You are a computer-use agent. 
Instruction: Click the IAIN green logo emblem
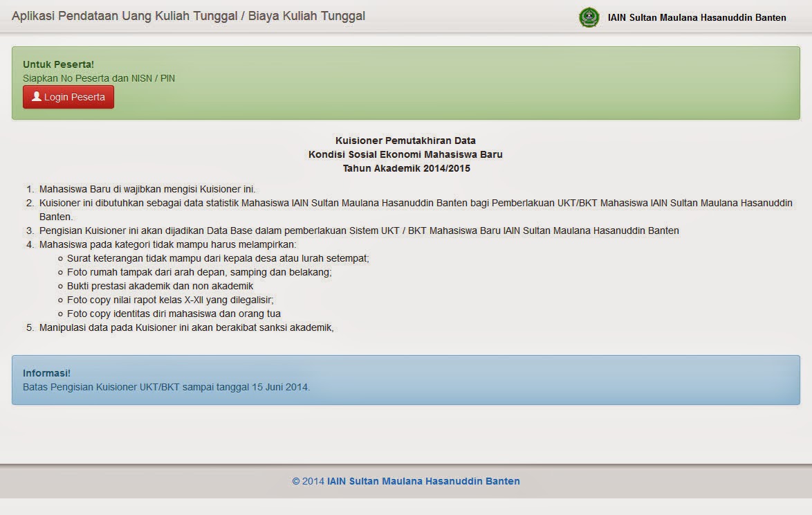tap(589, 17)
